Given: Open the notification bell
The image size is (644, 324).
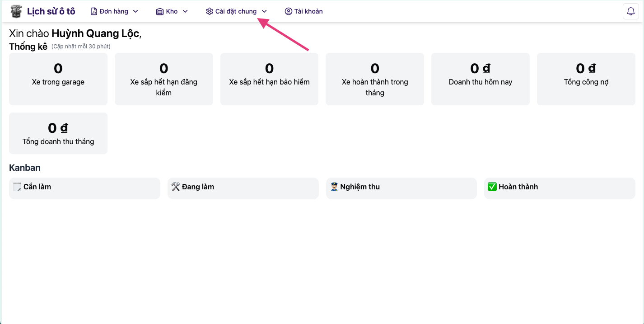Looking at the screenshot, I should point(630,11).
